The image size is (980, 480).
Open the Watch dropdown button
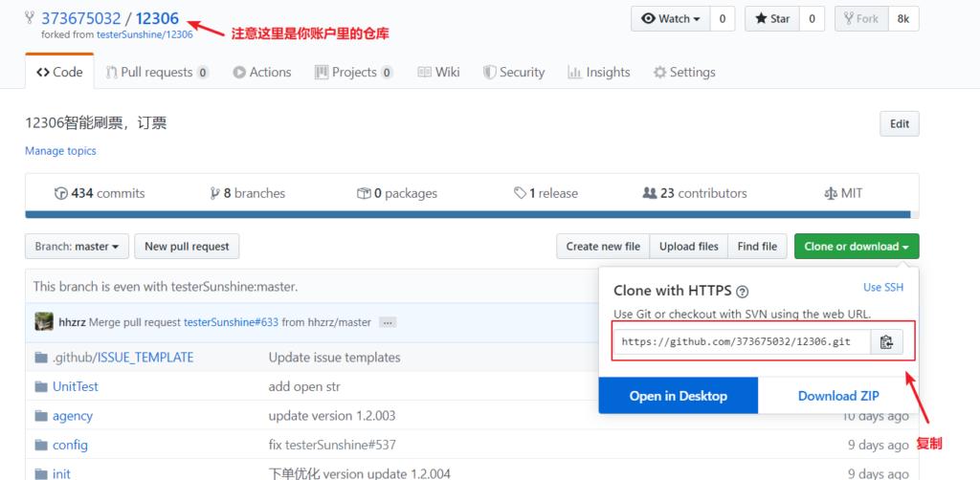tap(671, 19)
